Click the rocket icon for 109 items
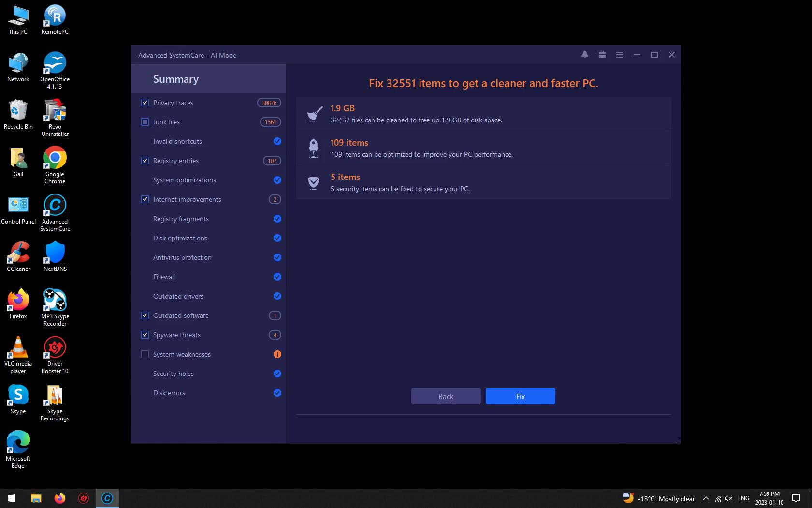812x508 pixels. click(x=314, y=148)
